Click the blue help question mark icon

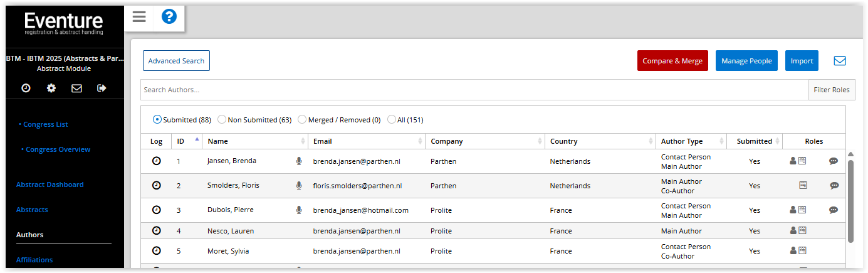pyautogui.click(x=169, y=17)
